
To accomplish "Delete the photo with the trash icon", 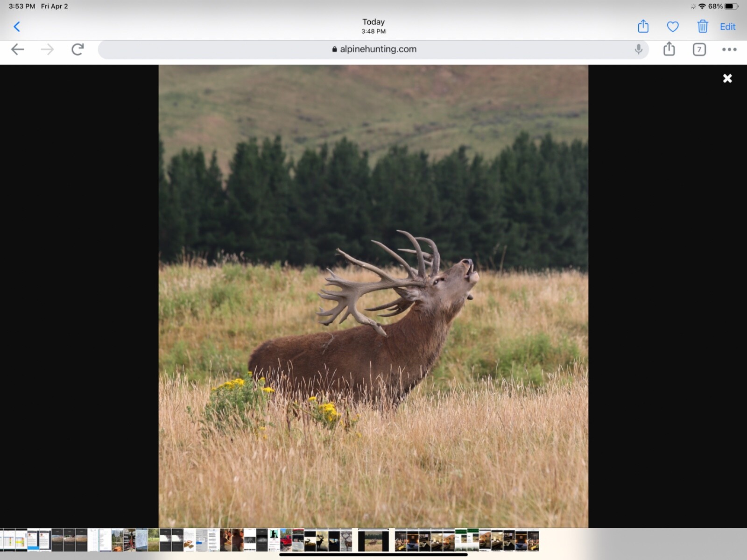I will pyautogui.click(x=703, y=26).
